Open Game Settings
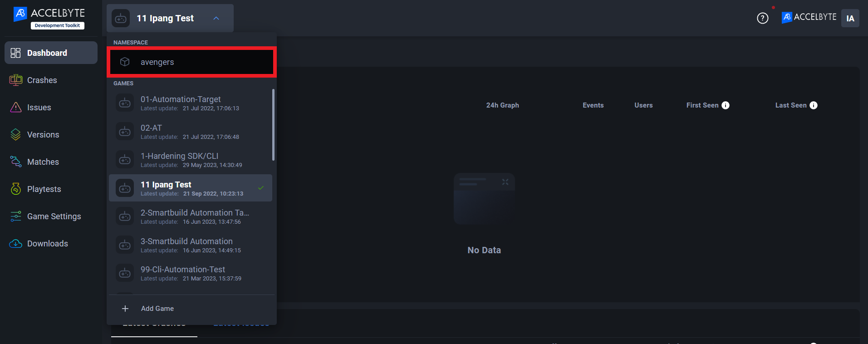Image resolution: width=868 pixels, height=344 pixels. point(51,216)
